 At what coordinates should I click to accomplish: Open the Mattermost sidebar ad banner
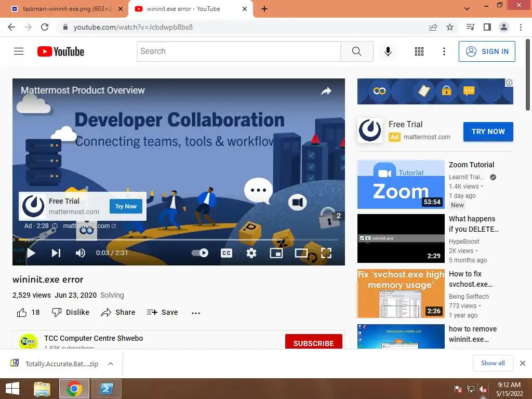pyautogui.click(x=435, y=91)
